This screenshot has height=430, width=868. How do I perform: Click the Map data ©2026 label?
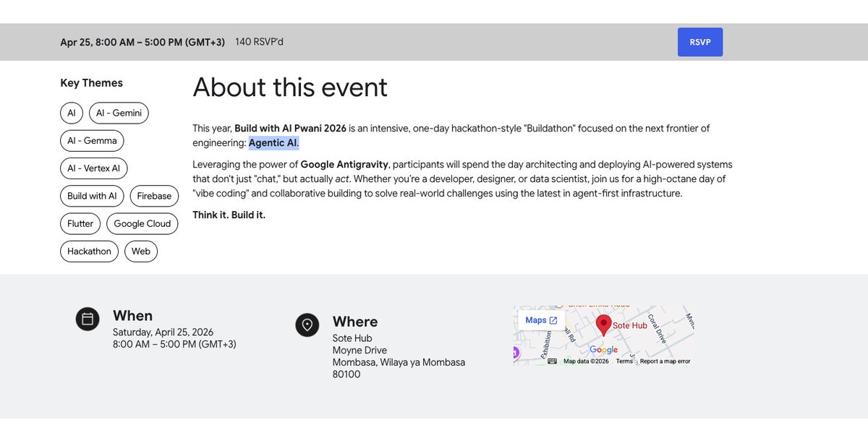pyautogui.click(x=586, y=361)
